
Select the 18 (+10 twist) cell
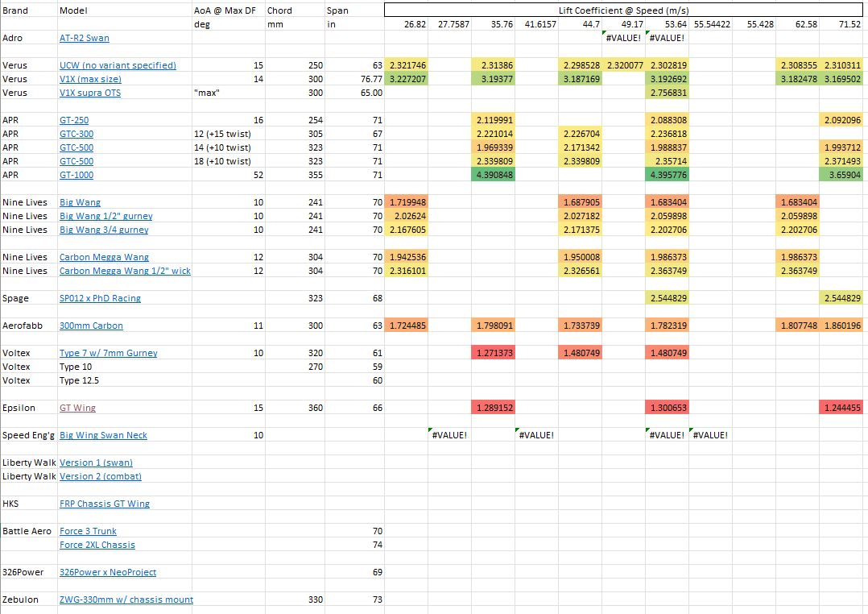[x=228, y=161]
